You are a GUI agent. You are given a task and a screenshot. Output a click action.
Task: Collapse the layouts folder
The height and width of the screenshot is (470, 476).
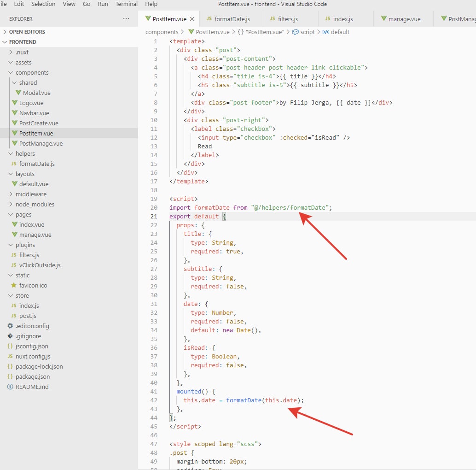[11, 174]
